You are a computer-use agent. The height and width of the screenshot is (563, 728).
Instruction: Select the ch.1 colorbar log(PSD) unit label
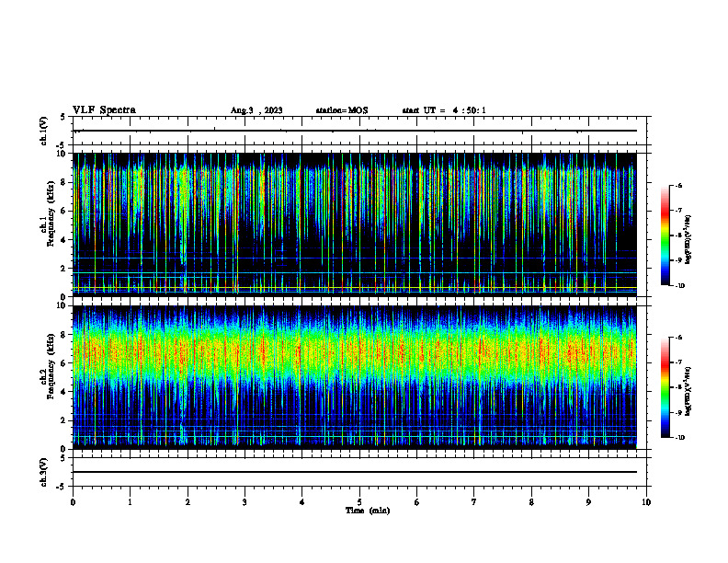[688, 239]
